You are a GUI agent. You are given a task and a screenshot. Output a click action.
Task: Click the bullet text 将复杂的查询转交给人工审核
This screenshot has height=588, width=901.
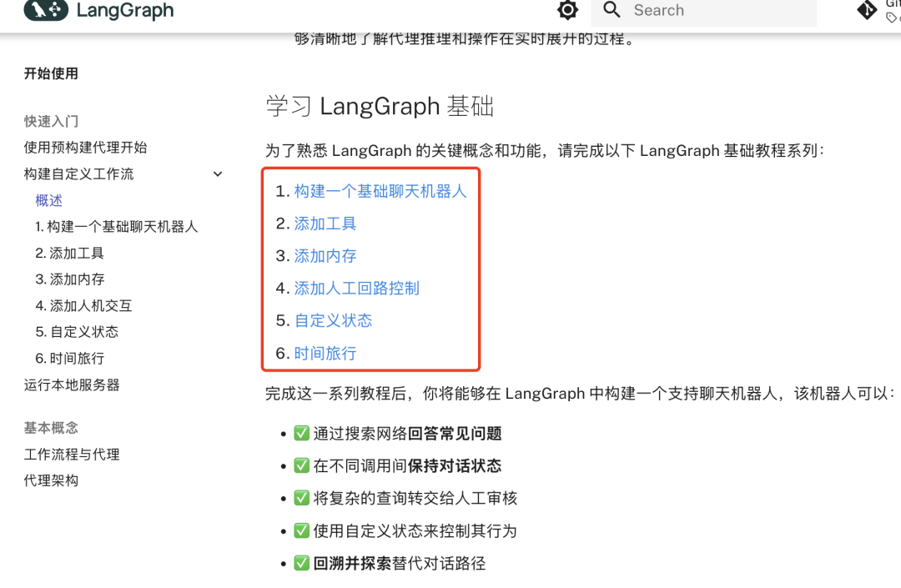(415, 498)
